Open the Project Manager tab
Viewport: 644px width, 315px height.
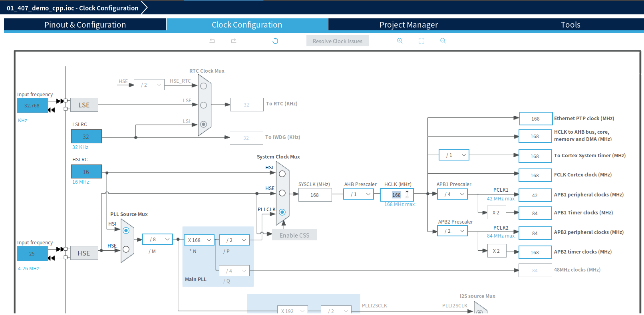409,25
